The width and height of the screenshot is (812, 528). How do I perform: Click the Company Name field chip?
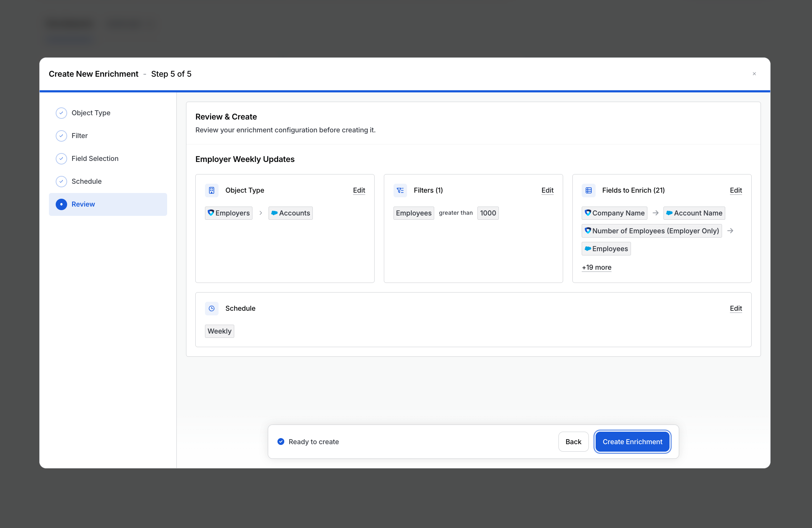(x=615, y=213)
